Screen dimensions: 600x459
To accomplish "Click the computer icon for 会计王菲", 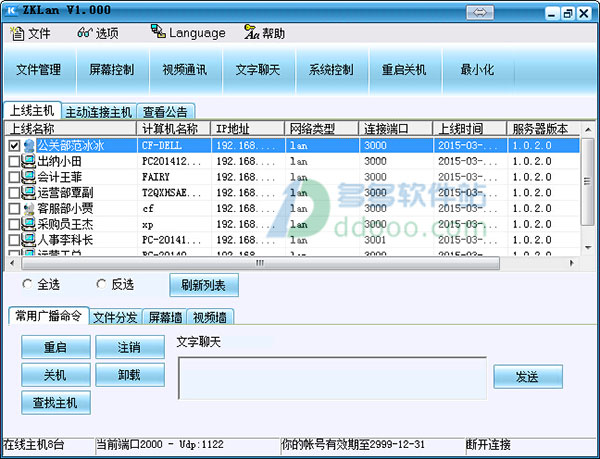I will (x=28, y=177).
